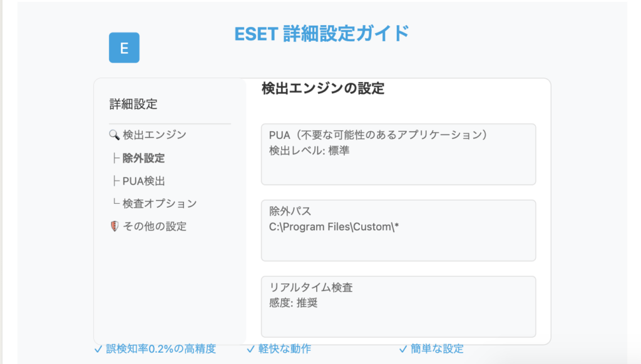Click the ESET 詳細設定ガイド title
Image resolution: width=641 pixels, height=364 pixels.
[322, 34]
